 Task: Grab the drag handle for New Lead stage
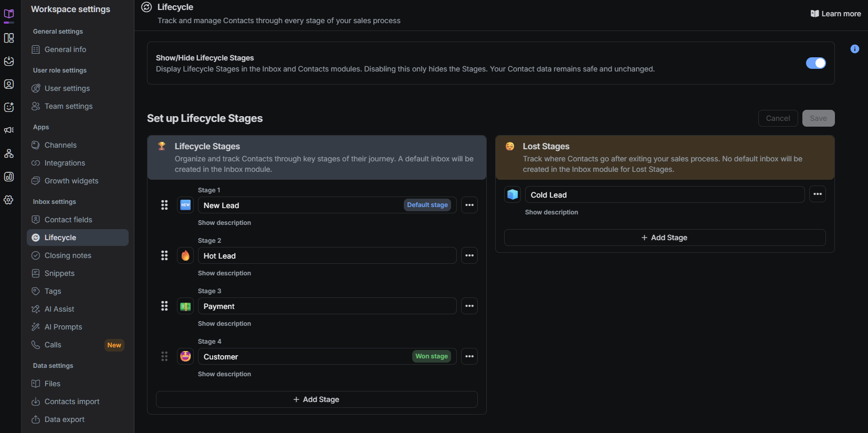click(164, 205)
